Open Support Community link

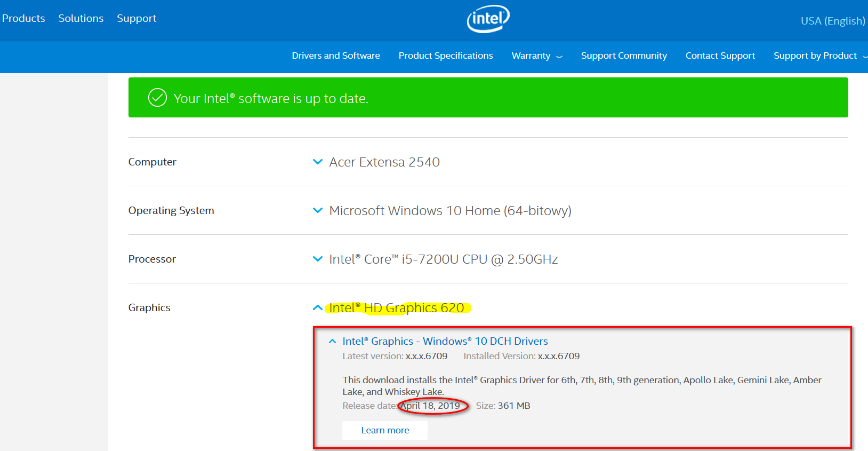(x=624, y=56)
